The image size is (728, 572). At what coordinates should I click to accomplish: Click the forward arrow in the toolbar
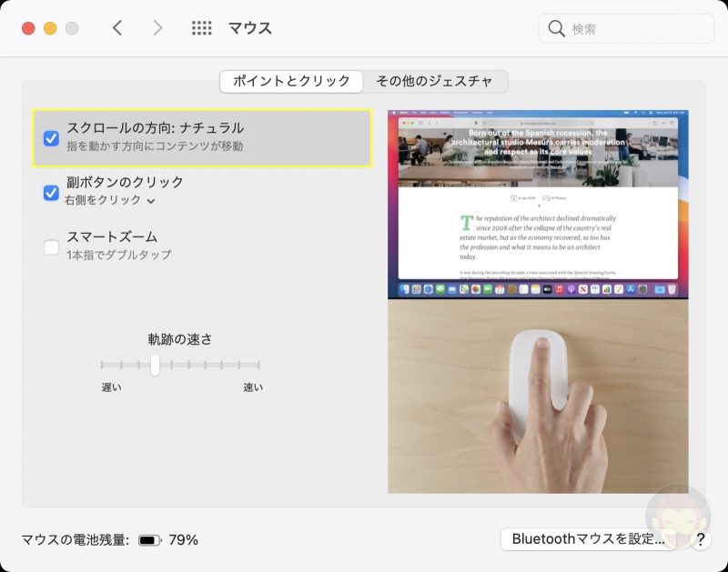click(157, 28)
